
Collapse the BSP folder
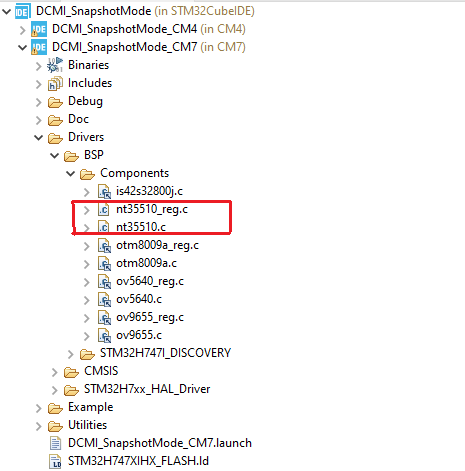(55, 156)
